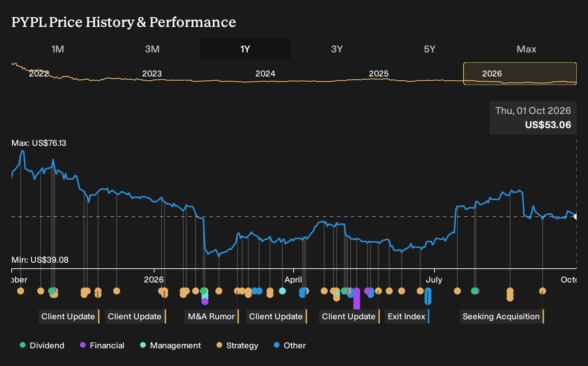Open the leftmost Client Update label

tap(68, 316)
